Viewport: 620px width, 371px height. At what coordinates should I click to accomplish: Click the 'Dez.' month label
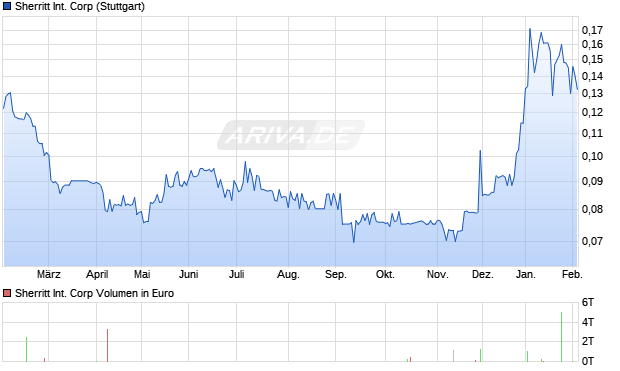483,274
